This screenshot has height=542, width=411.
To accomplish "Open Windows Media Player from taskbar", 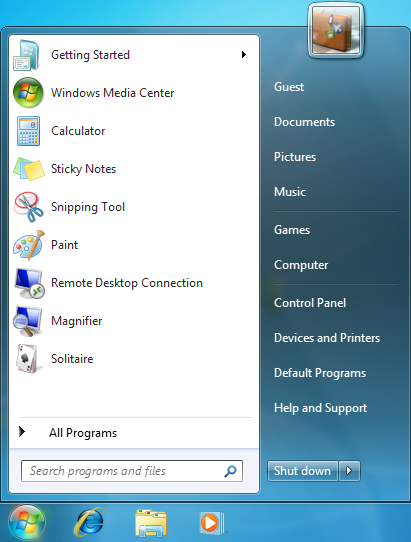I will tap(212, 523).
